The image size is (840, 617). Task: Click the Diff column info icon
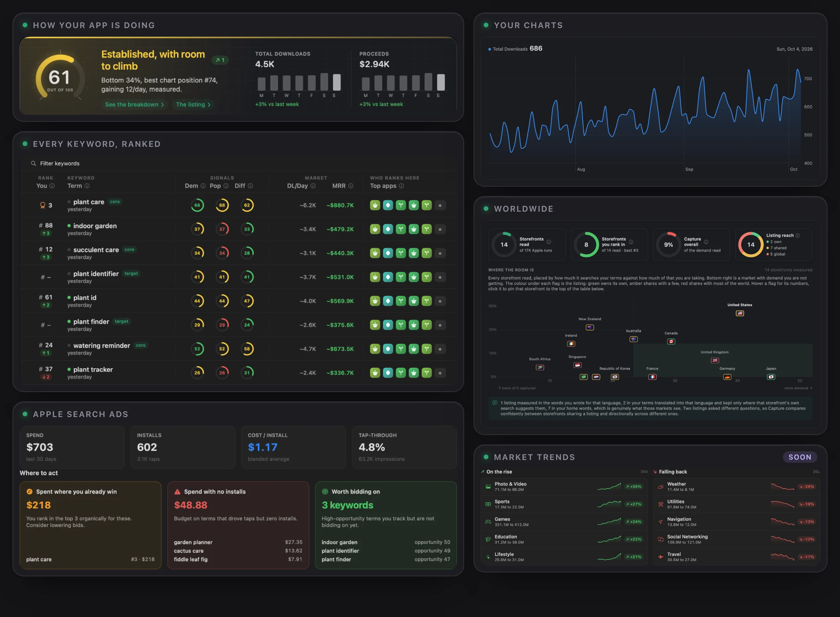pyautogui.click(x=250, y=186)
